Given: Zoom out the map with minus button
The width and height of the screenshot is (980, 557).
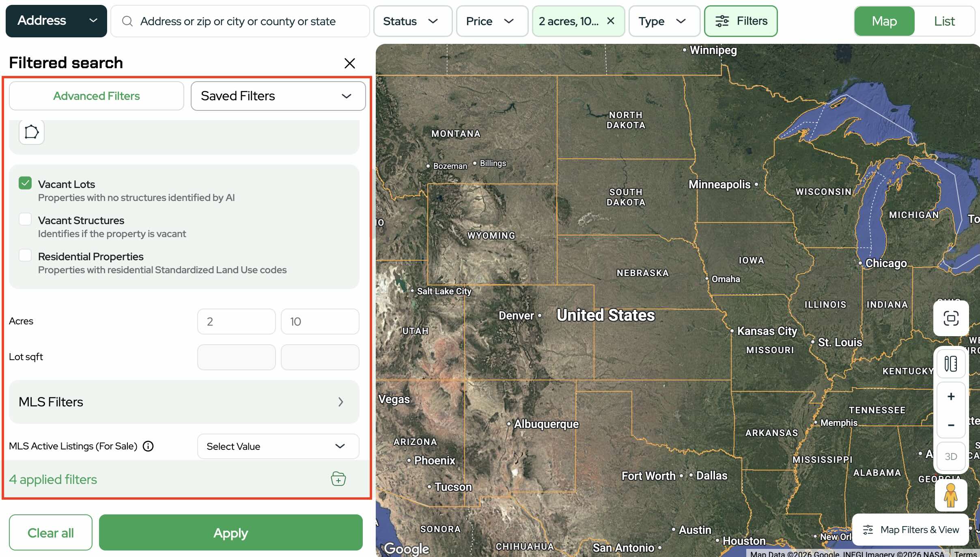Looking at the screenshot, I should pyautogui.click(x=951, y=425).
